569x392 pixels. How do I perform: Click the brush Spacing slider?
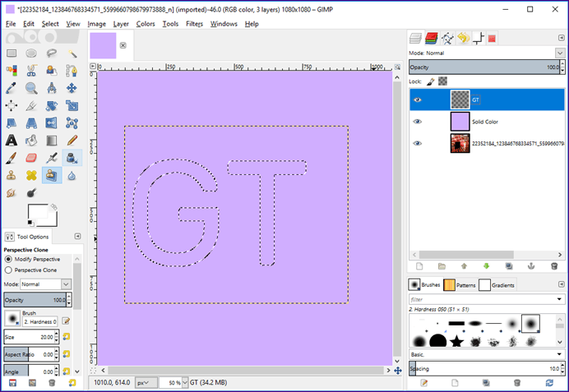pos(484,369)
